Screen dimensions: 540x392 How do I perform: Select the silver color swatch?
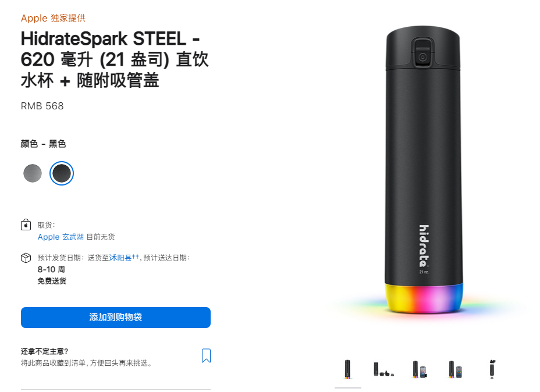coord(33,173)
